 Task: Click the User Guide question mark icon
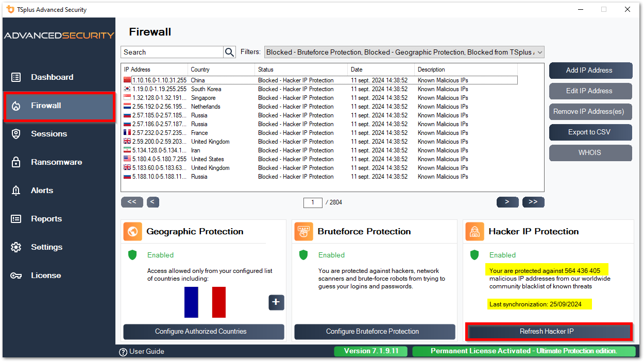122,351
